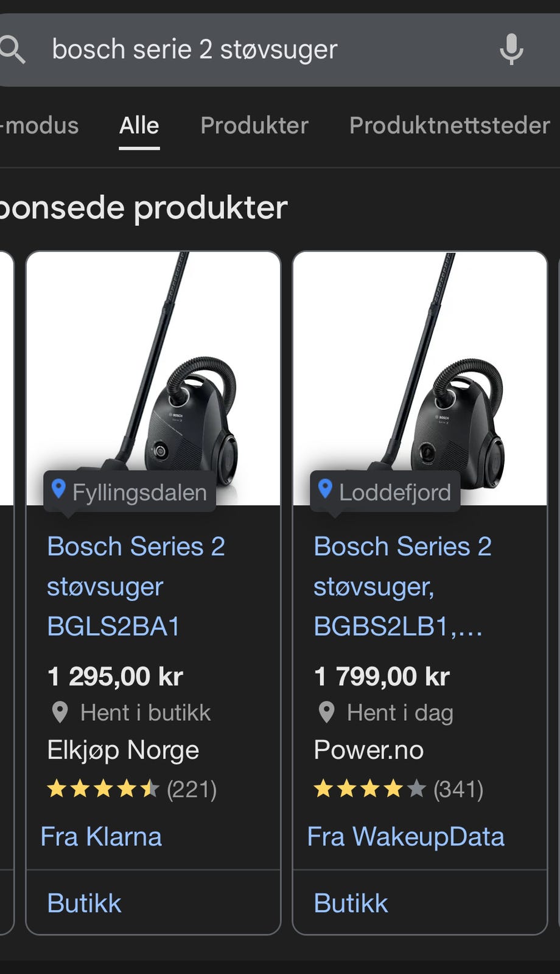Tap Butikk under the Power.no product
The image size is (560, 974).
click(351, 903)
